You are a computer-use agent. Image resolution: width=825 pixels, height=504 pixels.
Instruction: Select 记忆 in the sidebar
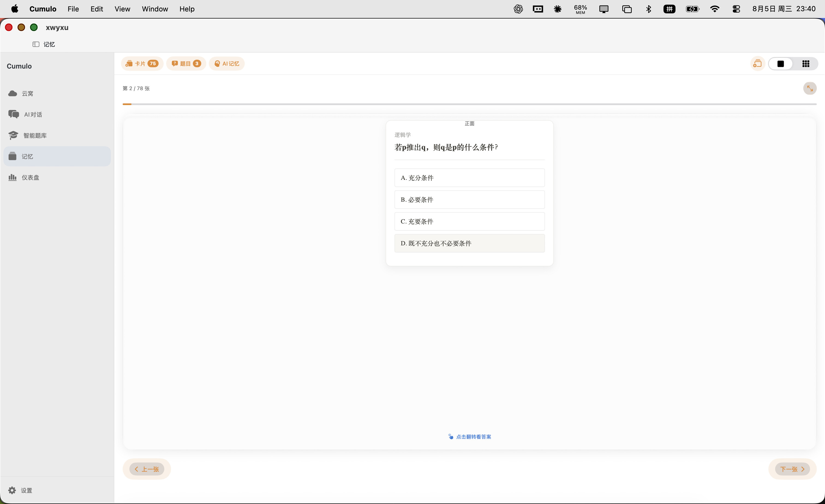pyautogui.click(x=57, y=156)
